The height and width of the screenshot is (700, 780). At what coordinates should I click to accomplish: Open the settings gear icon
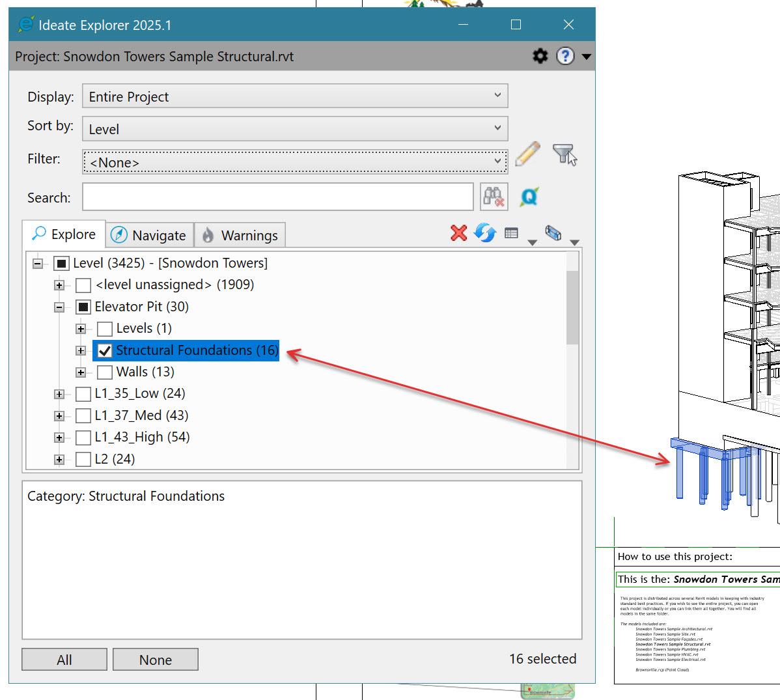pyautogui.click(x=540, y=56)
